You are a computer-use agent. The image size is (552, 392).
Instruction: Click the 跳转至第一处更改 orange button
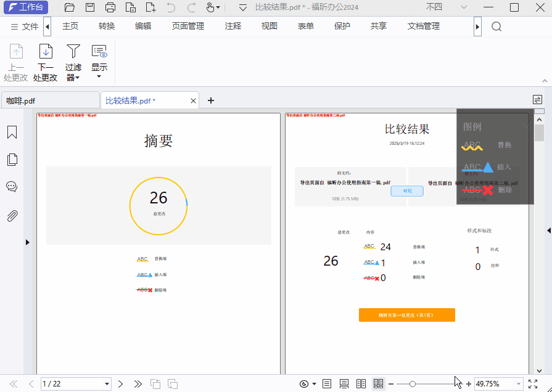coord(406,314)
